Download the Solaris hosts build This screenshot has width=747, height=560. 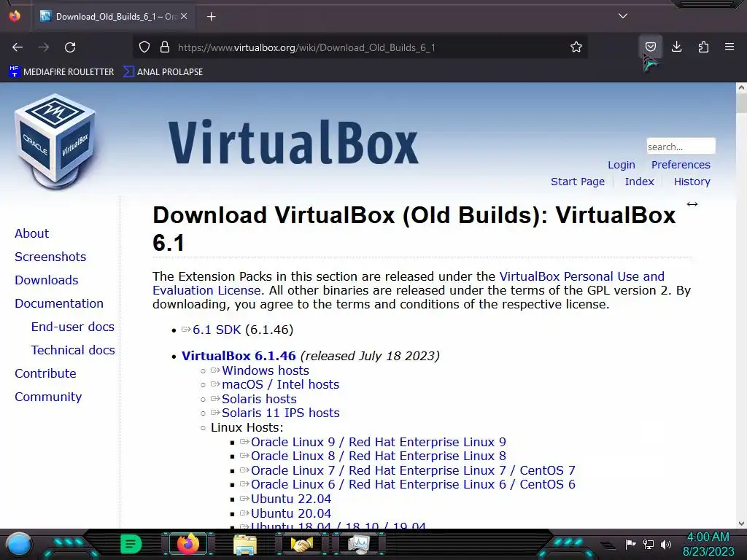(x=259, y=399)
